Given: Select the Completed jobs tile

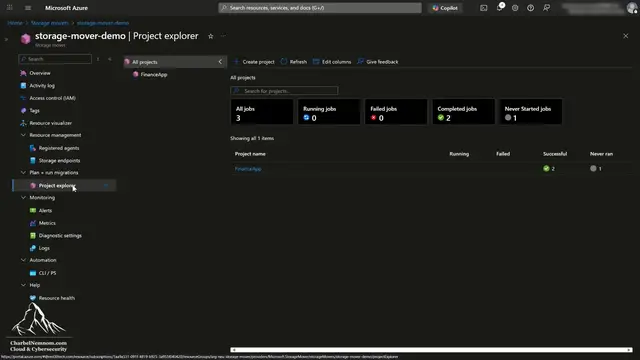Looking at the screenshot, I should (x=463, y=112).
